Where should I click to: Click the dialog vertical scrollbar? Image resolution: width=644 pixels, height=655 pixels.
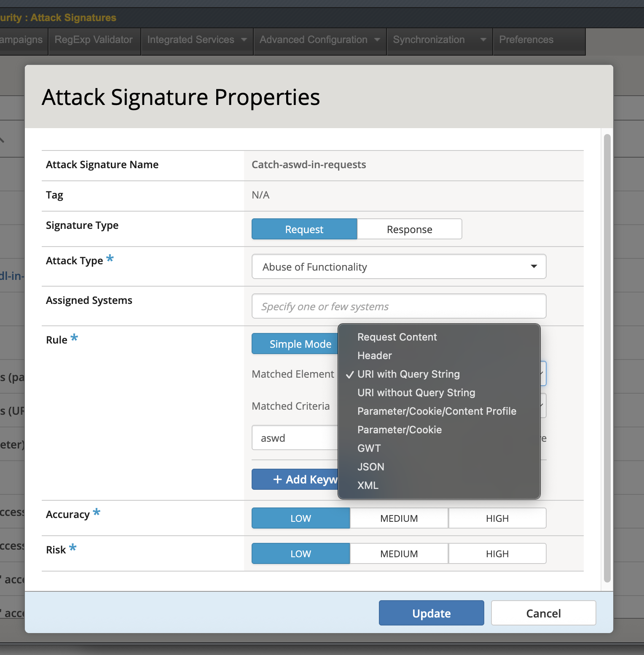point(607,358)
